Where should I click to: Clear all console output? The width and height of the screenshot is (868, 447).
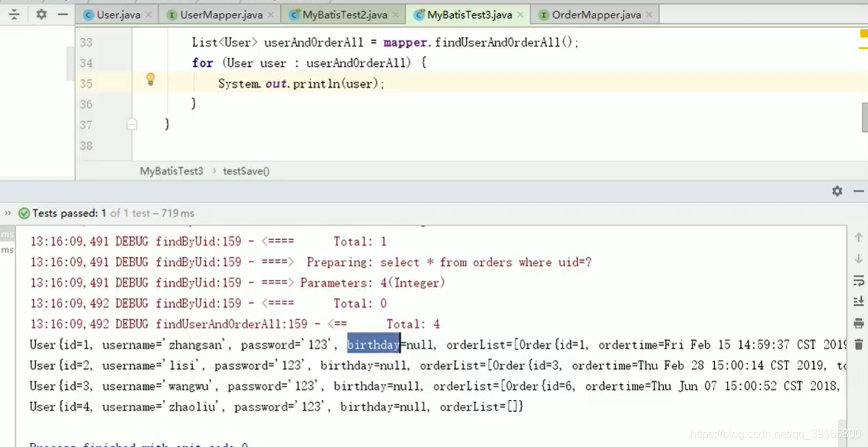pyautogui.click(x=858, y=344)
